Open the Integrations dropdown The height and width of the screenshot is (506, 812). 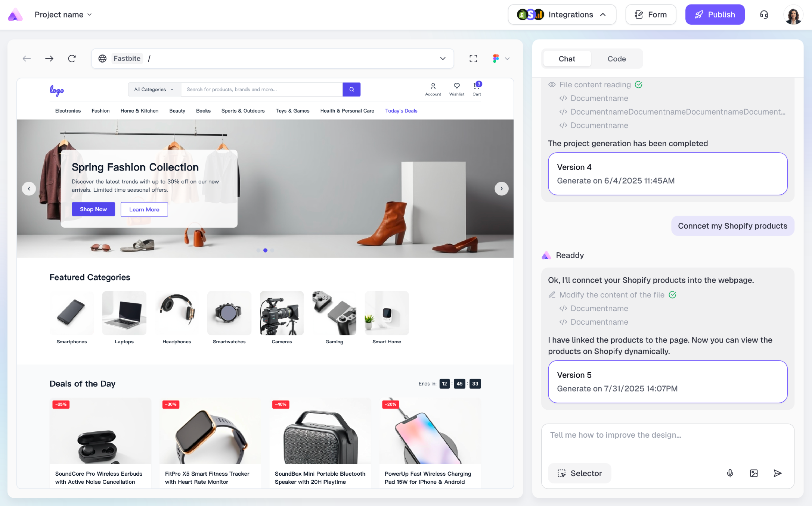click(562, 15)
